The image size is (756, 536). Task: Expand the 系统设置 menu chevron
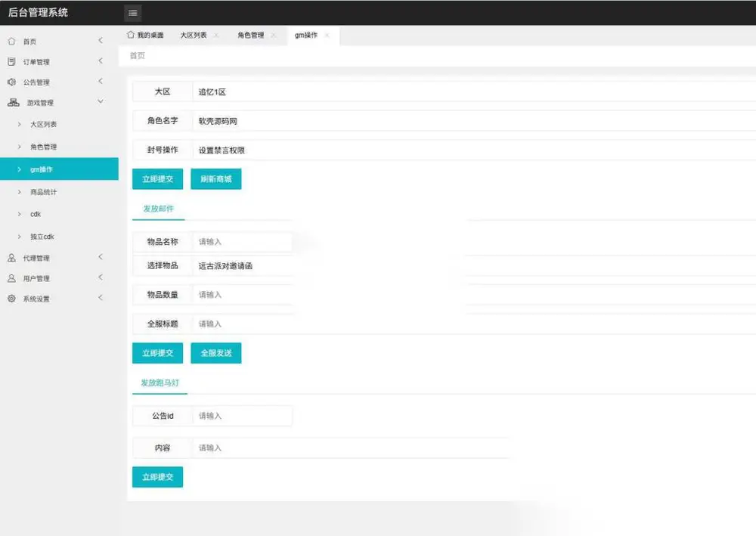click(101, 297)
